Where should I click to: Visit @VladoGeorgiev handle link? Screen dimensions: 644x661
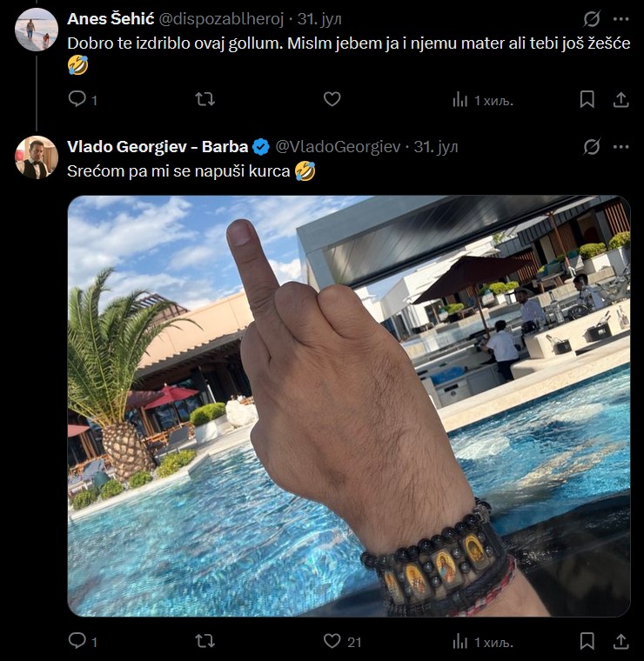[340, 146]
